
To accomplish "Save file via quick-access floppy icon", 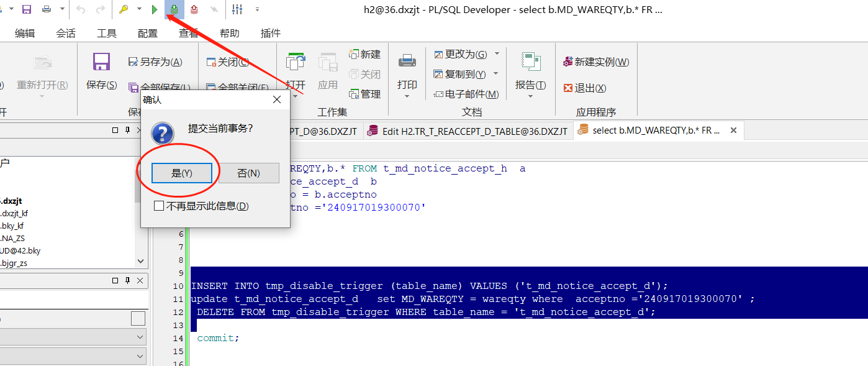I will point(27,9).
